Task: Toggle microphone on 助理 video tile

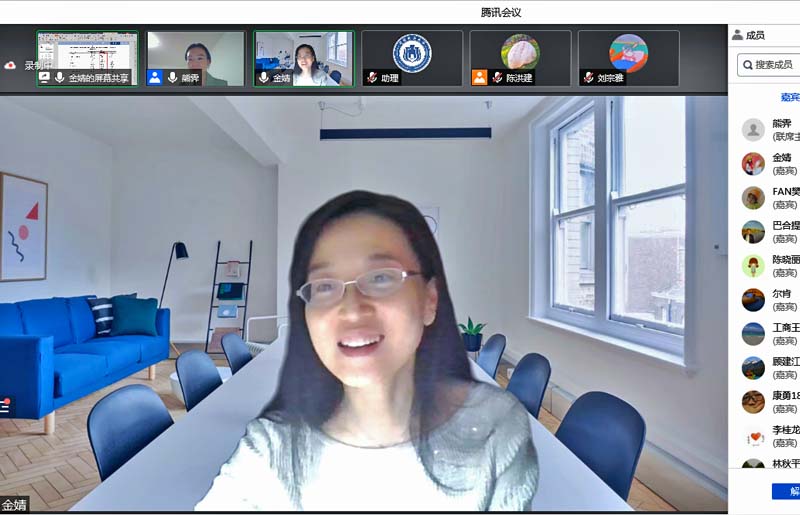Action: tap(372, 77)
